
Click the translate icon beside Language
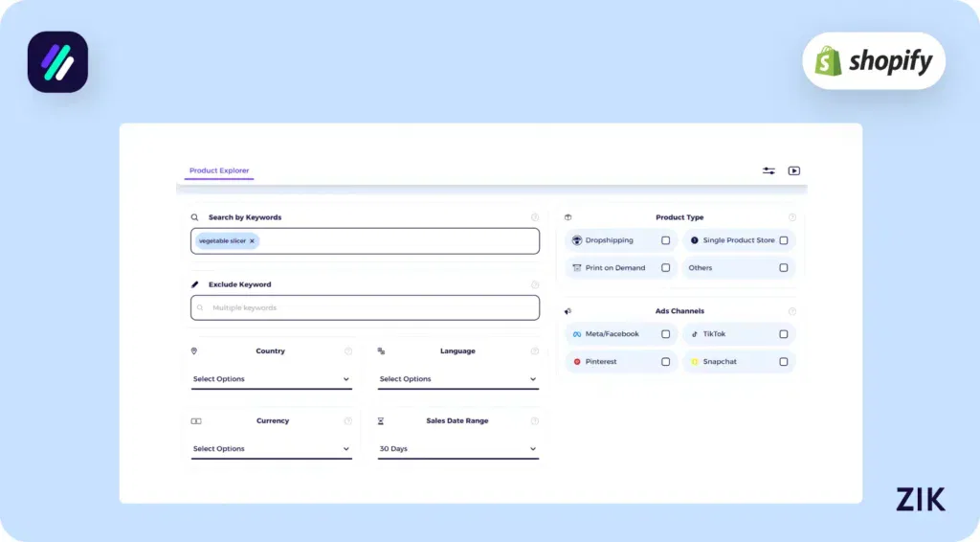381,351
